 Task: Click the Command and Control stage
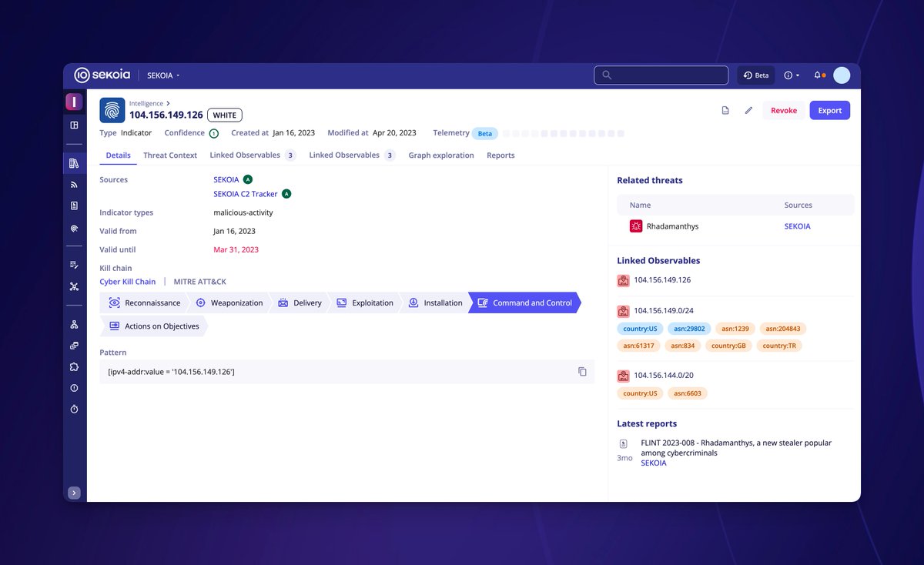(x=525, y=303)
